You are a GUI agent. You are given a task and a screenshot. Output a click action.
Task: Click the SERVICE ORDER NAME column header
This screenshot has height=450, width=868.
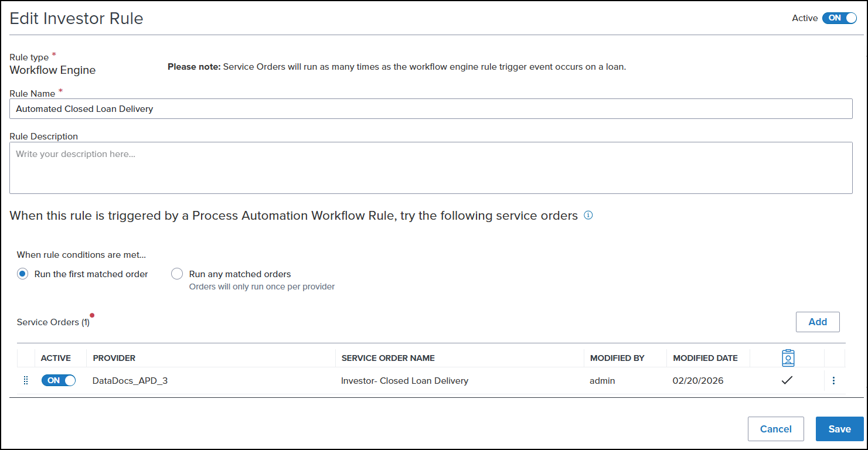click(388, 358)
